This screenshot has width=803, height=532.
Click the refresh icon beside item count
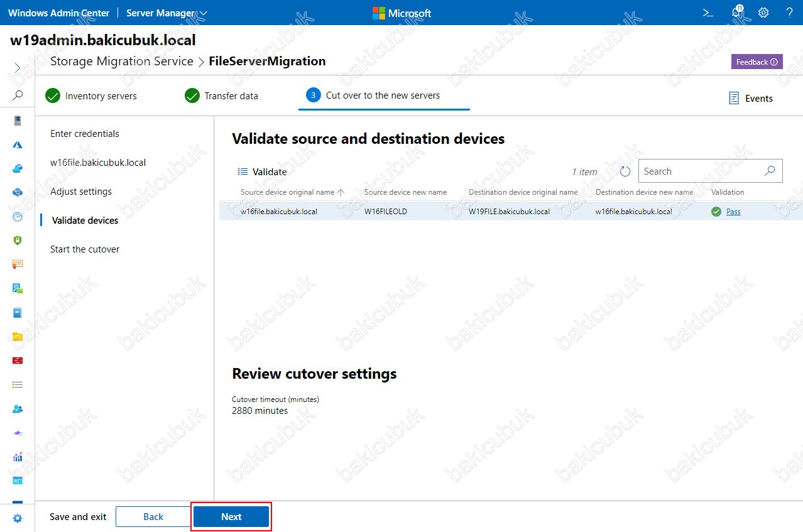(625, 171)
